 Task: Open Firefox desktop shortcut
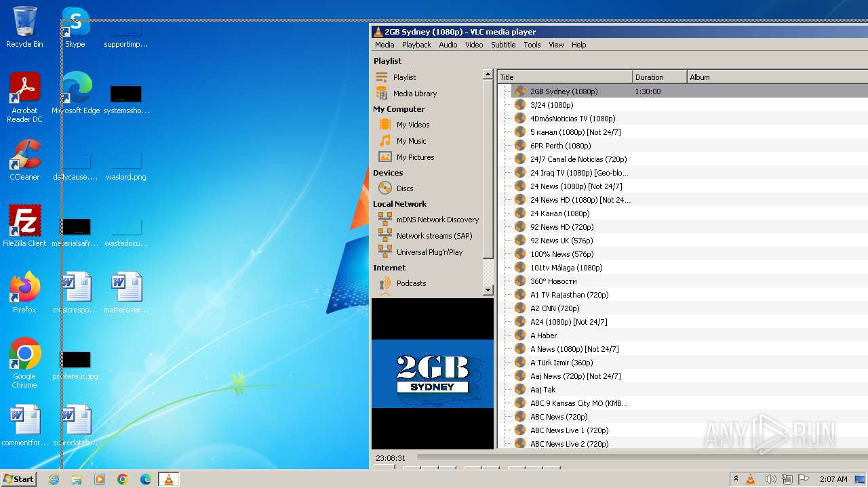24,293
